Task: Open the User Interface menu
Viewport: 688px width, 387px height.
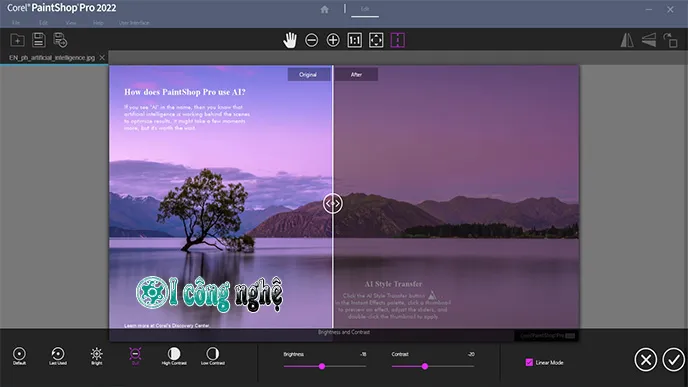Action: (134, 23)
